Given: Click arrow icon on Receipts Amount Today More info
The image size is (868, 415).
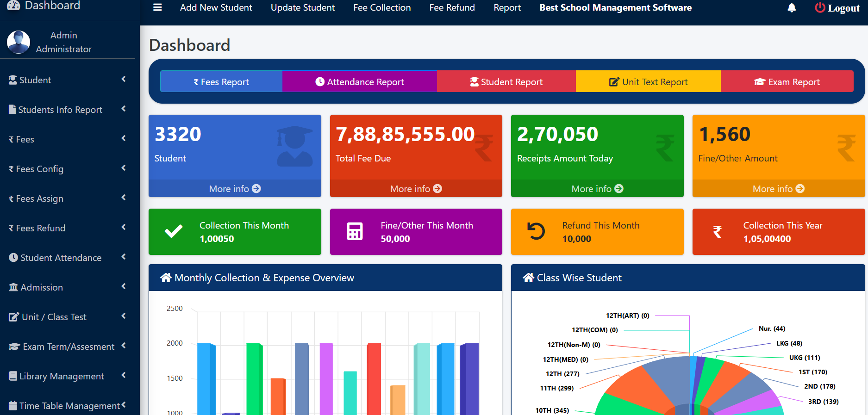Looking at the screenshot, I should click(619, 189).
